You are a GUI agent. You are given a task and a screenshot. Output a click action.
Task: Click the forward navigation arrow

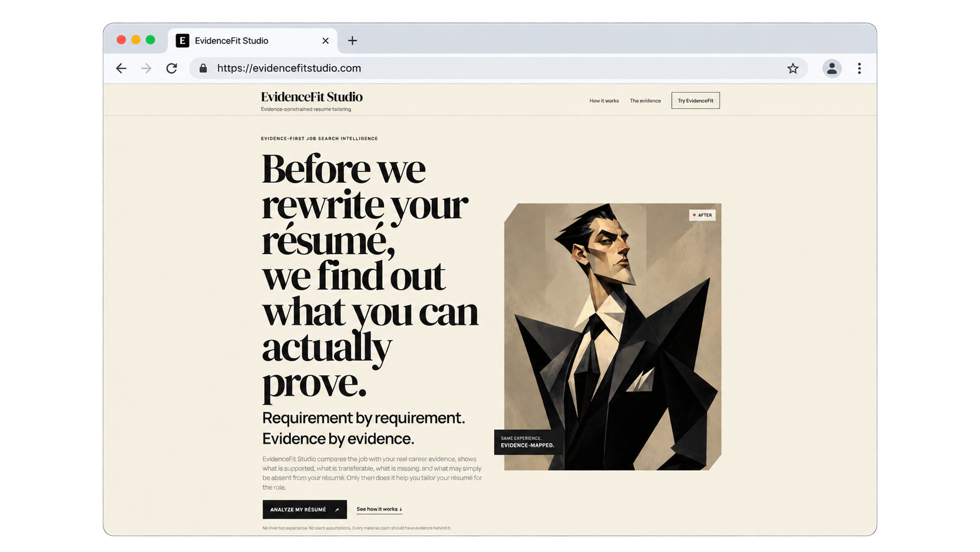coord(146,69)
